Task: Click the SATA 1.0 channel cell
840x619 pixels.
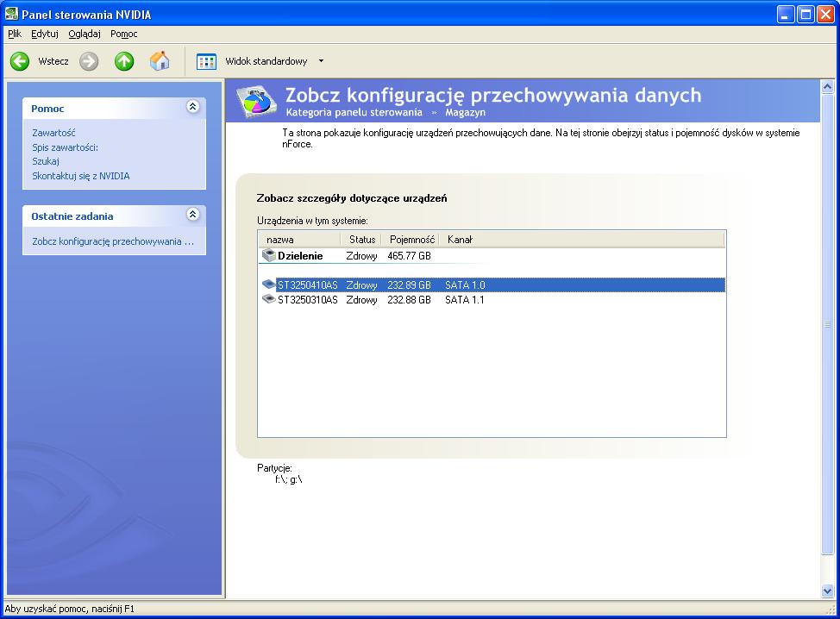Action: tap(465, 284)
